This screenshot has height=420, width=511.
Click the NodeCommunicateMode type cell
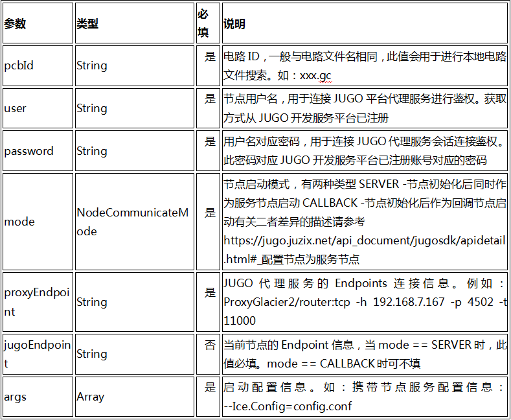(x=135, y=222)
